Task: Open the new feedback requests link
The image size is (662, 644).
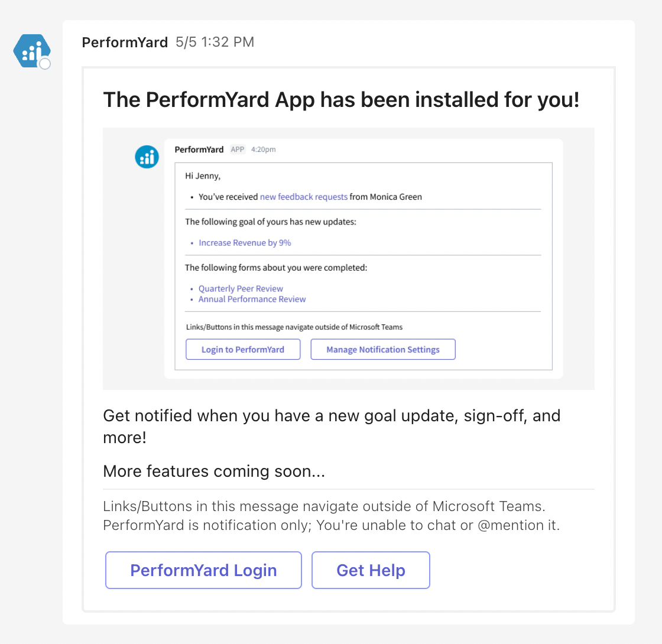Action: pos(304,197)
